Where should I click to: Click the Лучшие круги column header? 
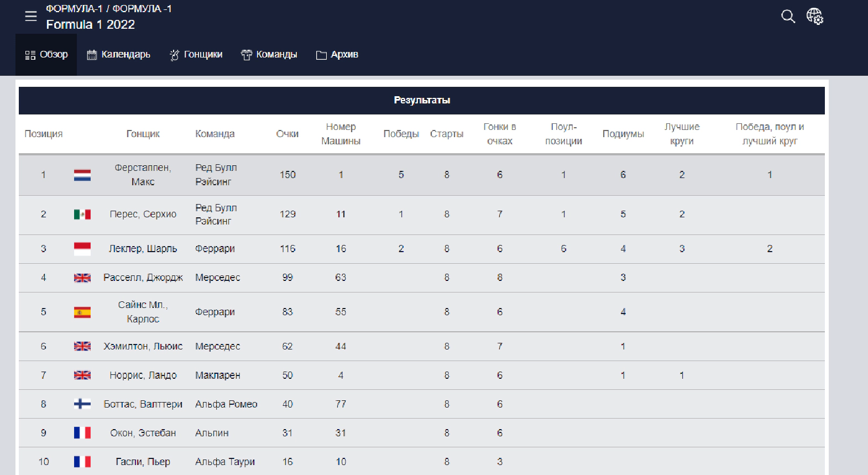682,134
